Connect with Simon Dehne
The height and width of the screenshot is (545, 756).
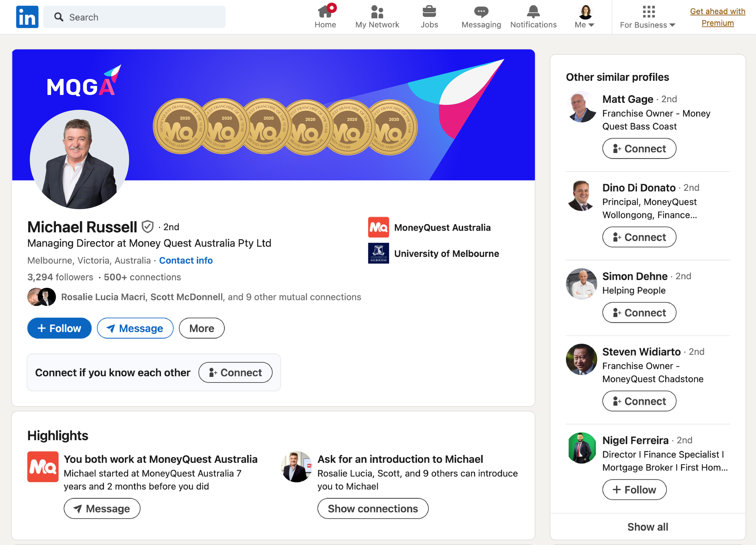[639, 313]
